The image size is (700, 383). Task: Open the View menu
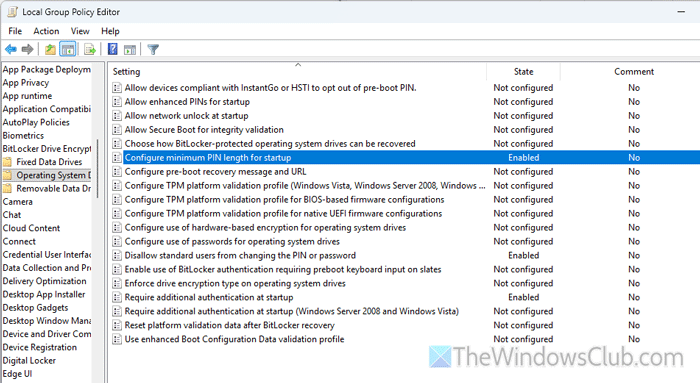(80, 31)
